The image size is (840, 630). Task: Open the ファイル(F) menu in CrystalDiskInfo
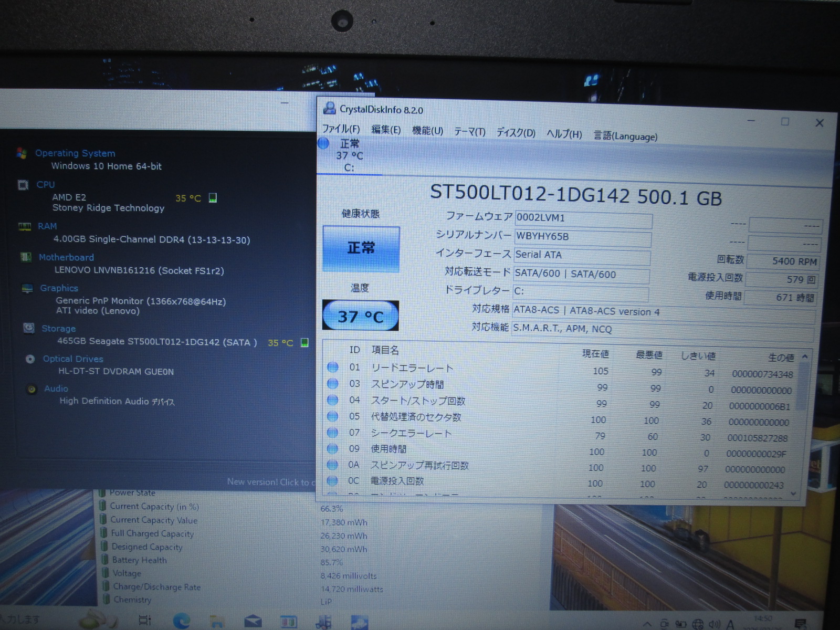pos(341,129)
